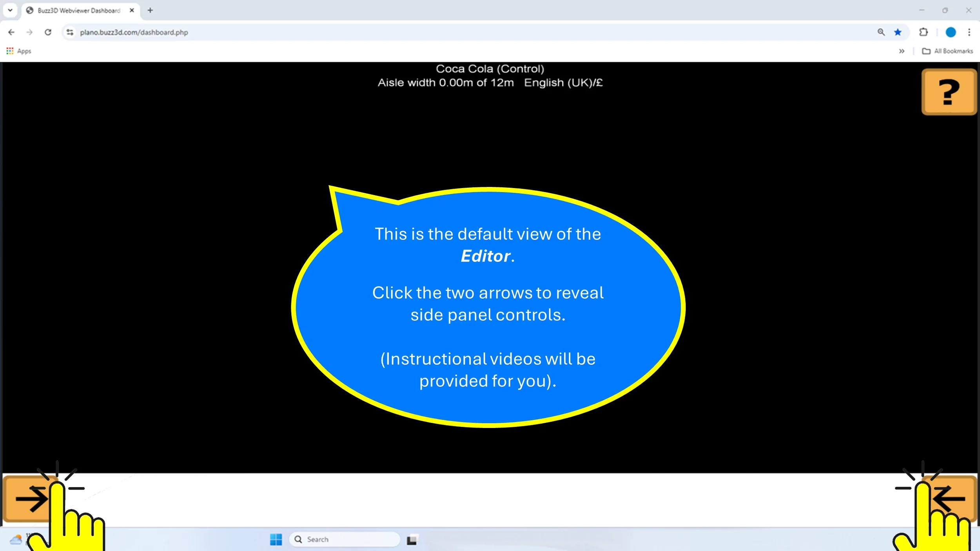The width and height of the screenshot is (980, 551).
Task: Open the Chrome profile avatar
Action: (951, 32)
